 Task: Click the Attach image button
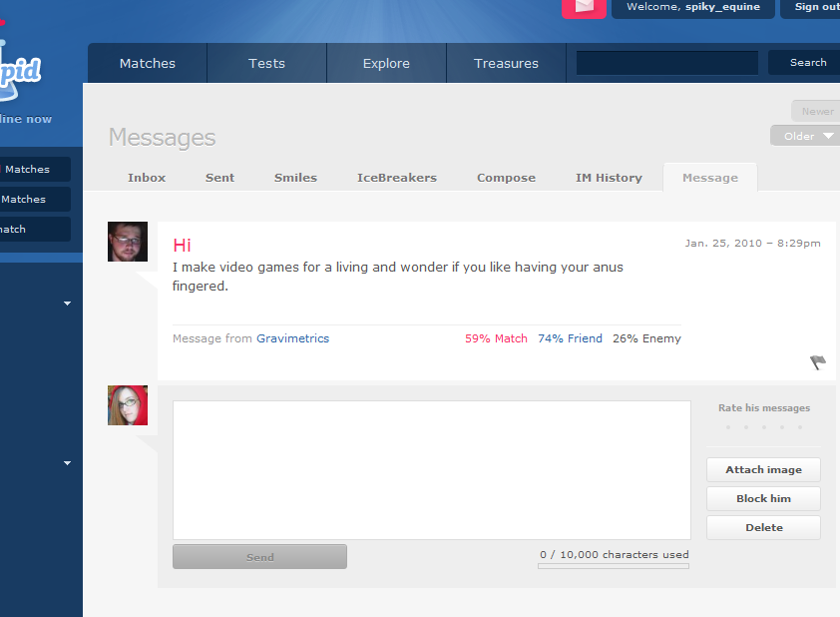tap(763, 469)
